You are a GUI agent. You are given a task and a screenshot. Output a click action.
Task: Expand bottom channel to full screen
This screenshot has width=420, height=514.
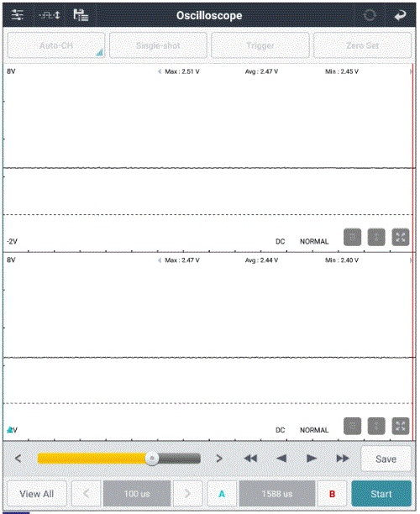401,426
